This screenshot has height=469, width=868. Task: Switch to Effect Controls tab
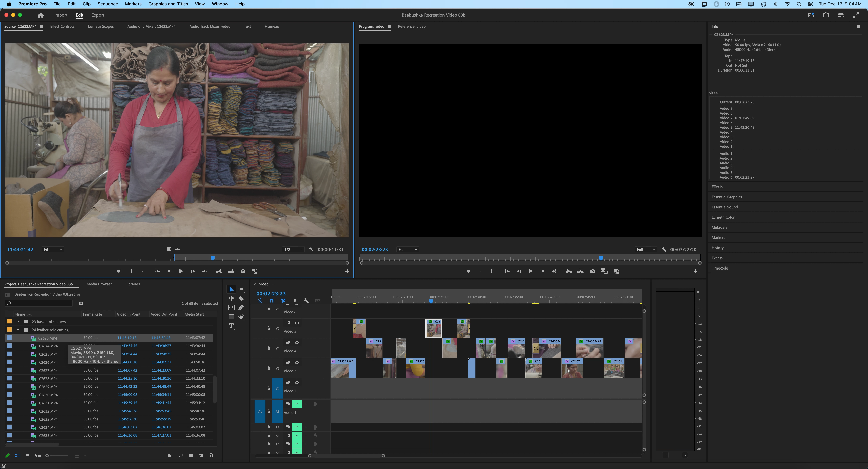pyautogui.click(x=62, y=27)
